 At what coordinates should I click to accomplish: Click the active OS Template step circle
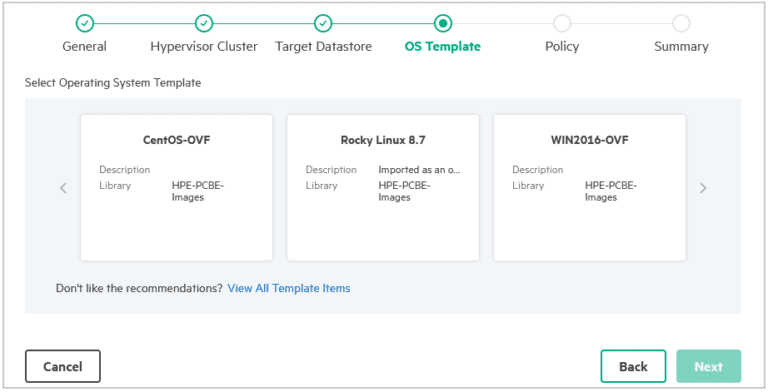click(443, 23)
